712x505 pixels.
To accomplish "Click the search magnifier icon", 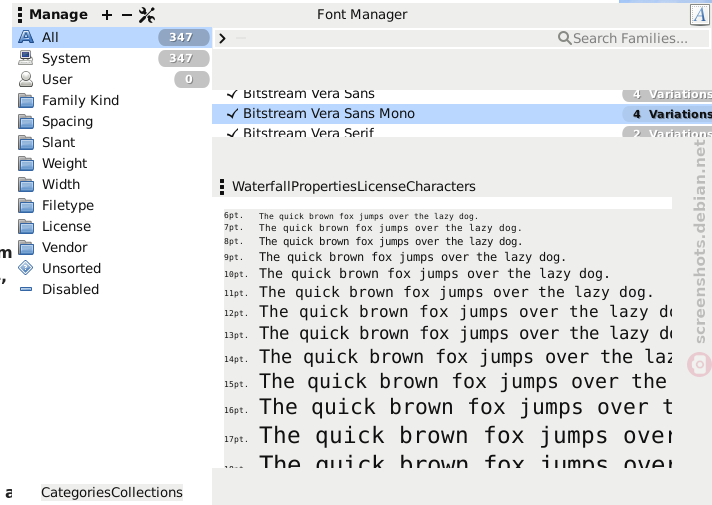I will point(564,38).
